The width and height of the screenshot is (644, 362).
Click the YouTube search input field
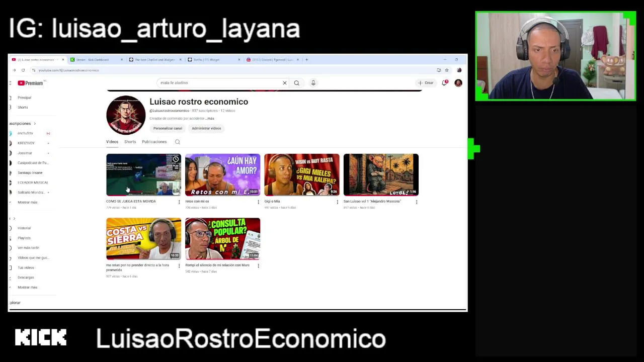click(x=219, y=83)
